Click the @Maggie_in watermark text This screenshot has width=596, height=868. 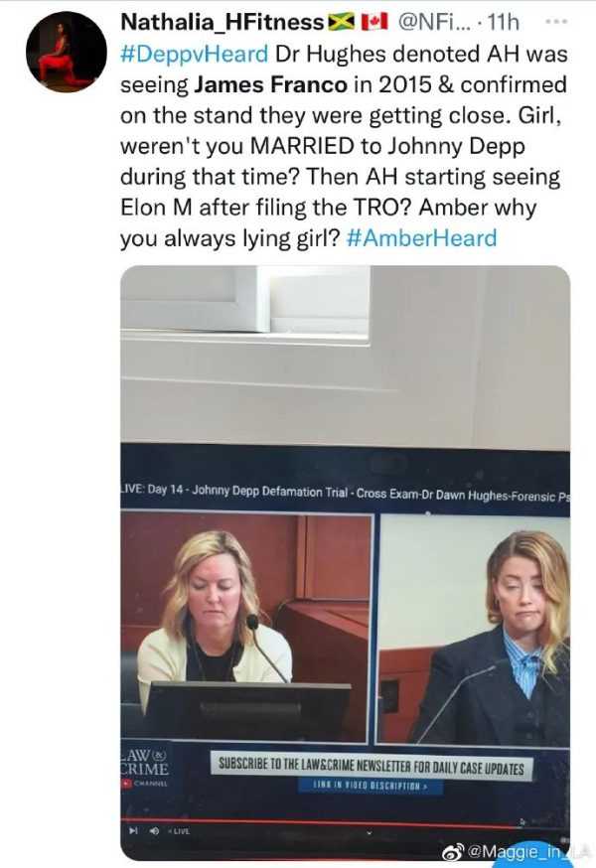tap(513, 851)
